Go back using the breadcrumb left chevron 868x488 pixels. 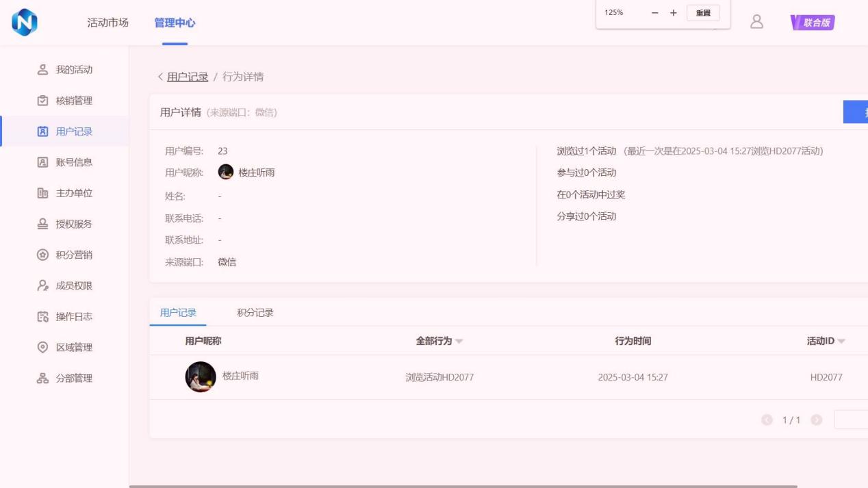tap(160, 77)
